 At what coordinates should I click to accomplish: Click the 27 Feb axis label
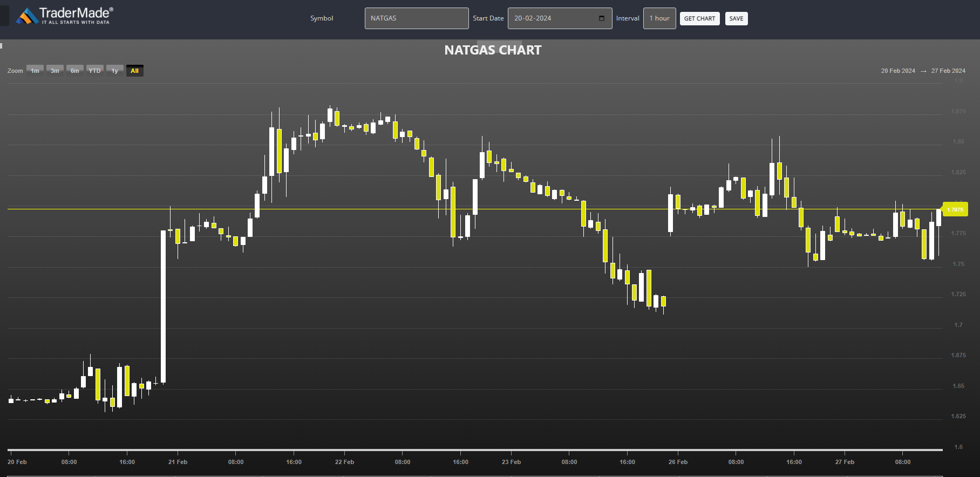tap(845, 462)
